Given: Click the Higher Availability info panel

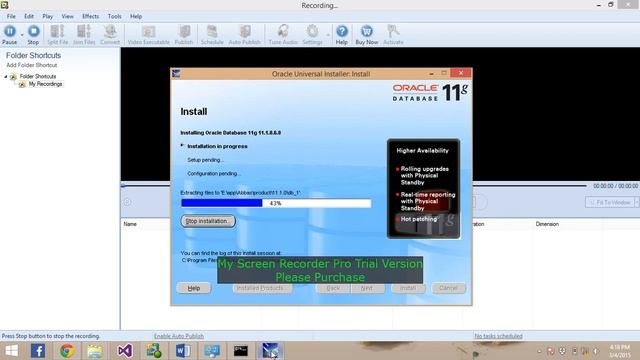Looking at the screenshot, I should pyautogui.click(x=423, y=189).
